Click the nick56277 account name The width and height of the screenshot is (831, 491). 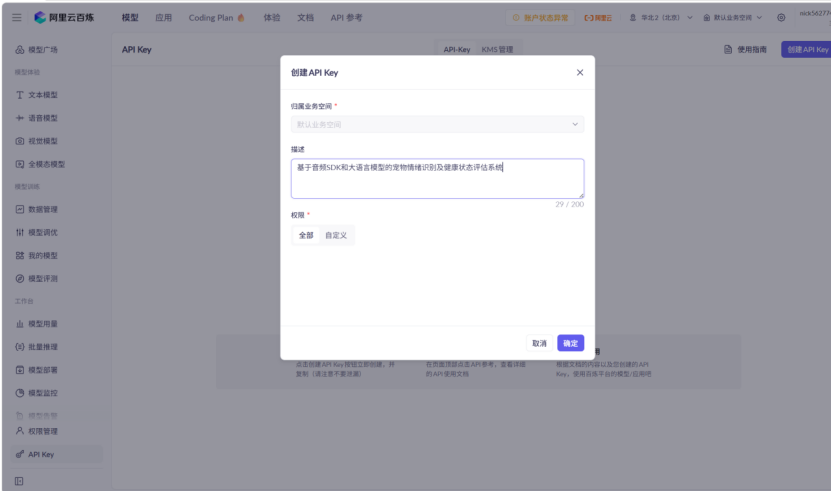[x=815, y=13]
